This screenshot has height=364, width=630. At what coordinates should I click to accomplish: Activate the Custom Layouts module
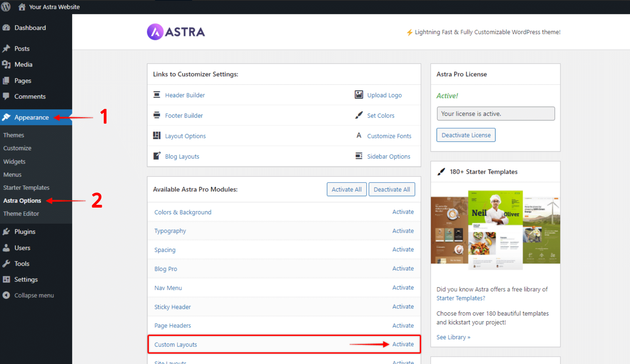(x=403, y=344)
